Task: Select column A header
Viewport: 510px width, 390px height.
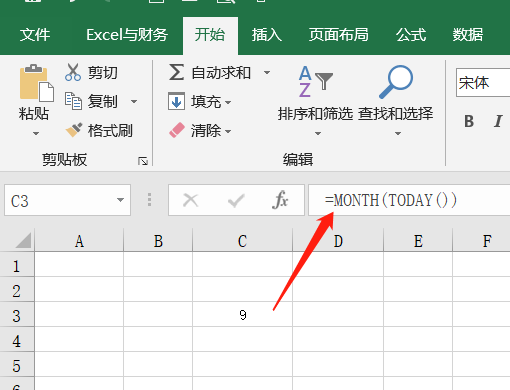Action: point(79,240)
